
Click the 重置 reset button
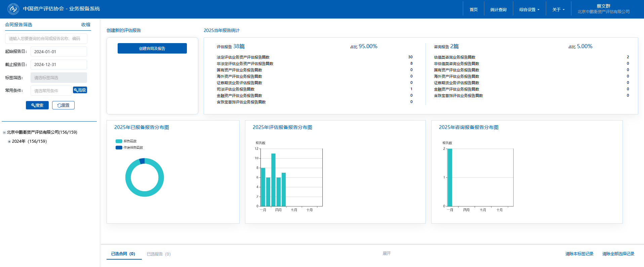coord(63,105)
